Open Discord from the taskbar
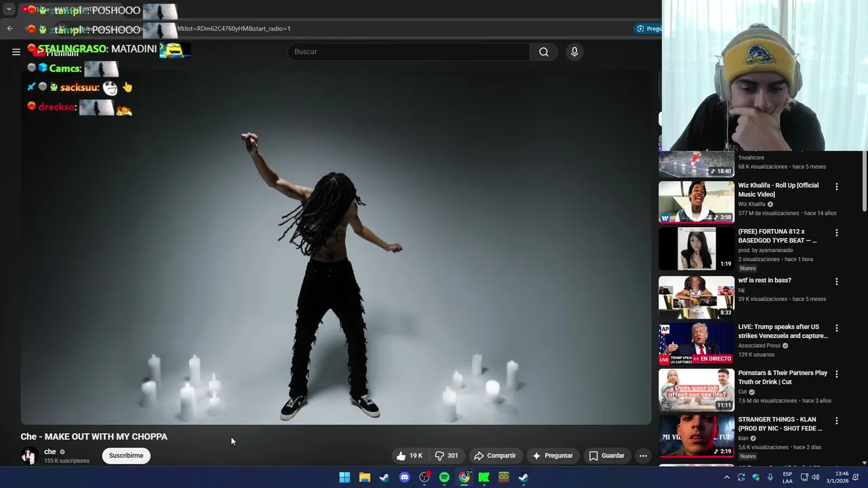 [x=405, y=477]
